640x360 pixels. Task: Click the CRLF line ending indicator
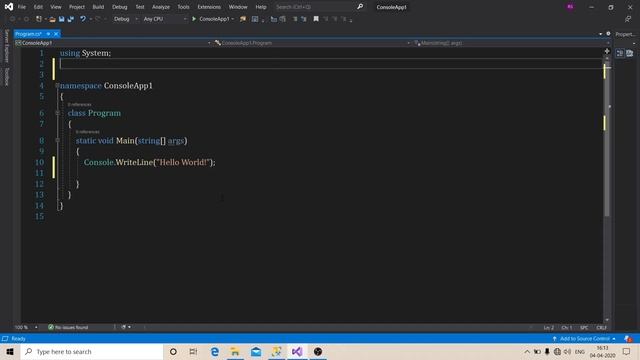click(601, 327)
